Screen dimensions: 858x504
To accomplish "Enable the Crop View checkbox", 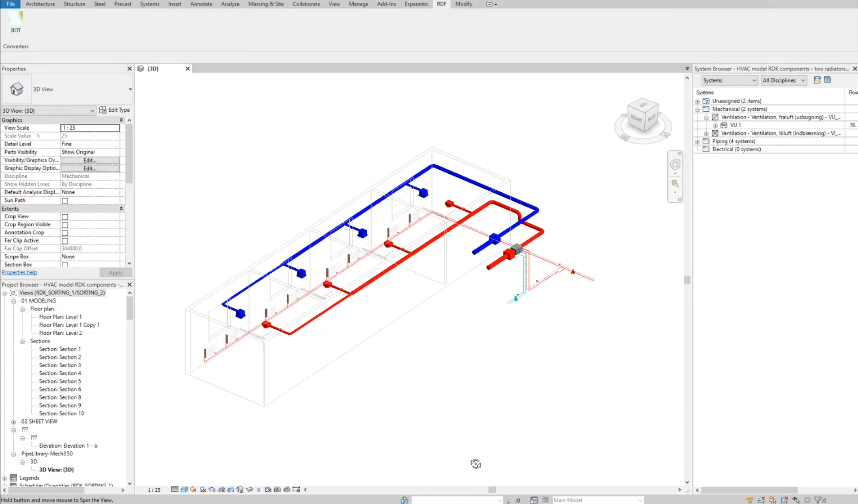I will click(x=65, y=217).
